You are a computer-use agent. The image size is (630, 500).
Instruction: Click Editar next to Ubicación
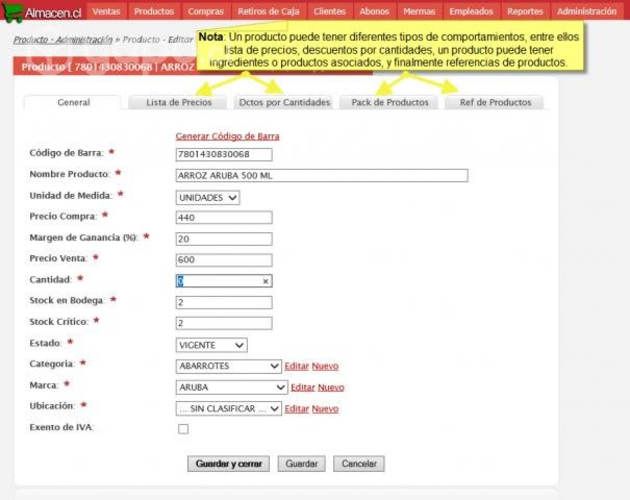click(x=297, y=409)
